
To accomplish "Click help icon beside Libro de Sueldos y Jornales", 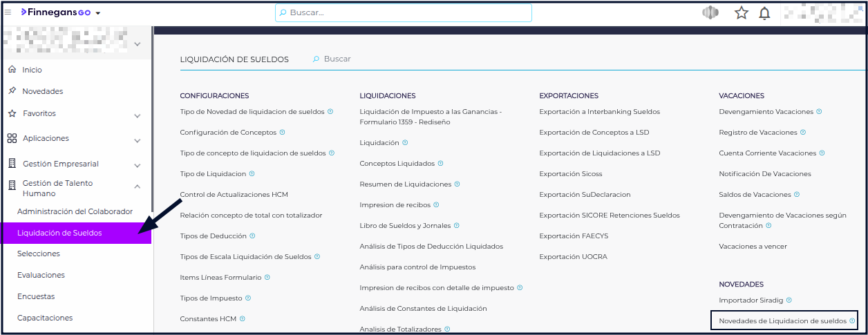I will click(456, 225).
